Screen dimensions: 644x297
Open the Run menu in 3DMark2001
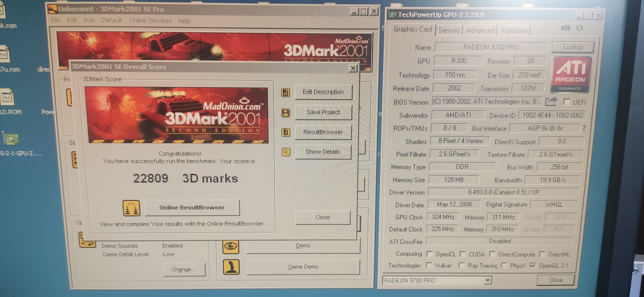[x=90, y=20]
